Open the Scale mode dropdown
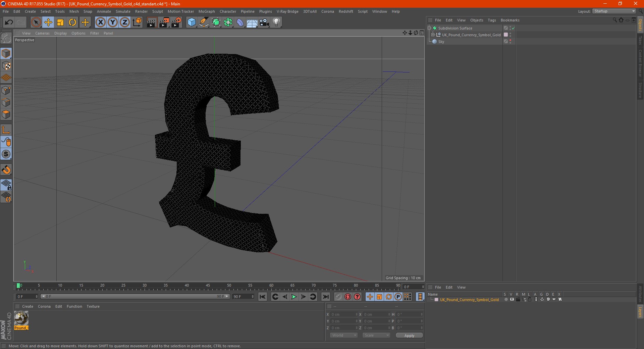Screen dimensions: 644x349 [376, 335]
